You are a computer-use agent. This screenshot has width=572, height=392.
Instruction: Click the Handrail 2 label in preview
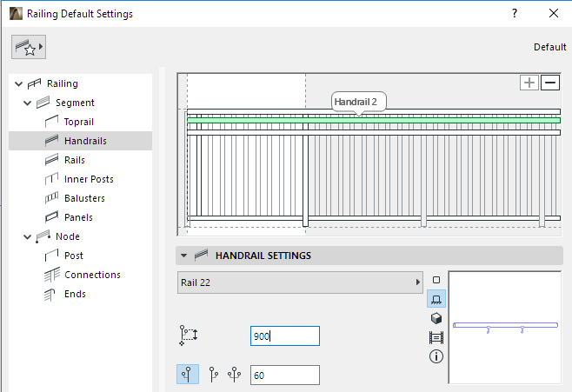click(x=356, y=102)
